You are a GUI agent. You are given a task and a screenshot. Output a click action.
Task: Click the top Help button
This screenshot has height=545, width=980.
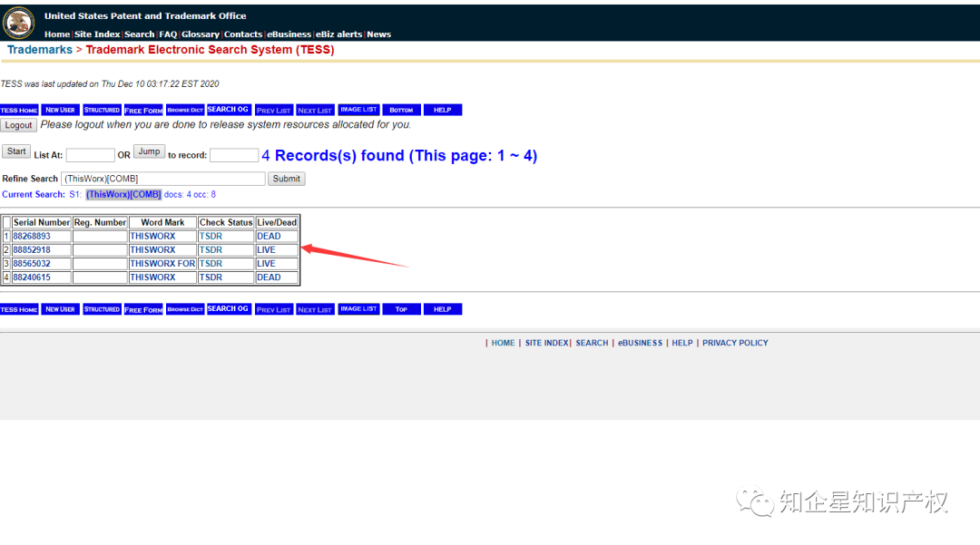tap(443, 110)
